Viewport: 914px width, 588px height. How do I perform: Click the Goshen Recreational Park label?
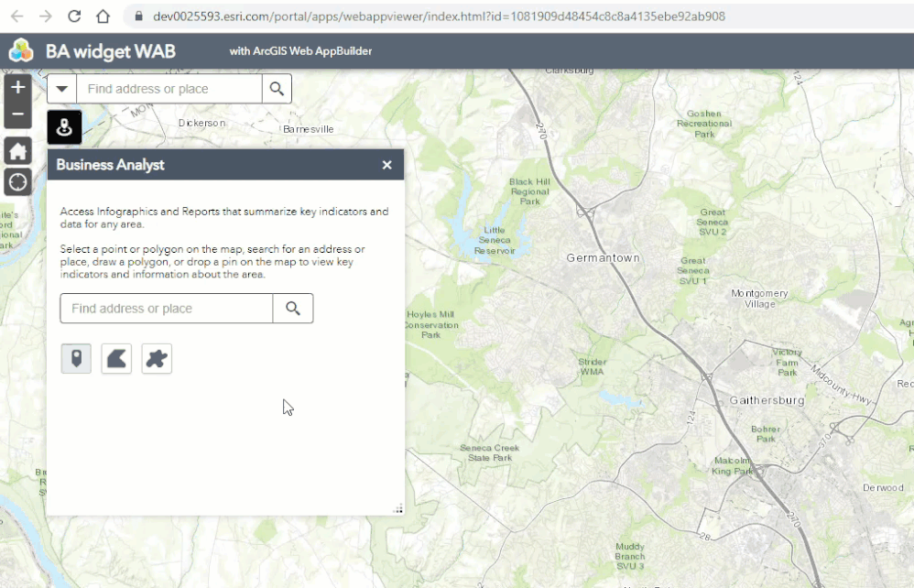coord(704,124)
